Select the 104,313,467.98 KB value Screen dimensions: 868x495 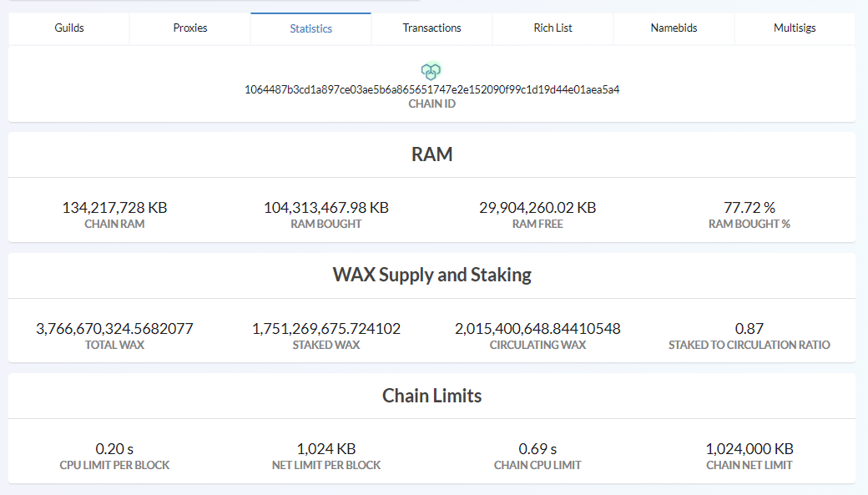[x=326, y=208]
